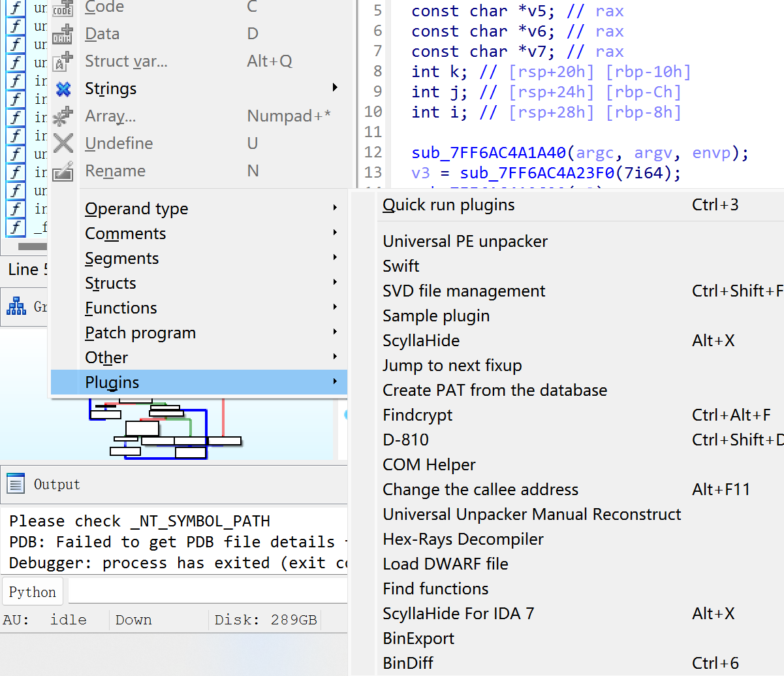Click the Rename icon
784x676 pixels.
pyautogui.click(x=63, y=171)
